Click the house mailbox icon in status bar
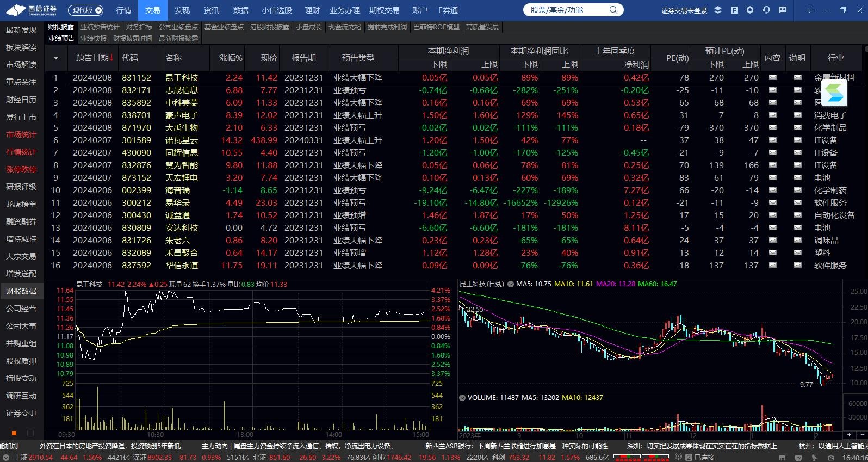The width and height of the screenshot is (868, 462). coord(831,458)
